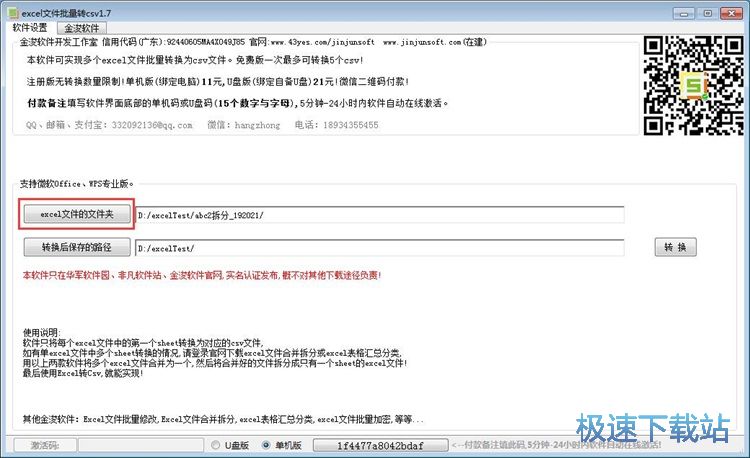Switch to the 软件设置 tab
The image size is (750, 458).
click(x=30, y=28)
